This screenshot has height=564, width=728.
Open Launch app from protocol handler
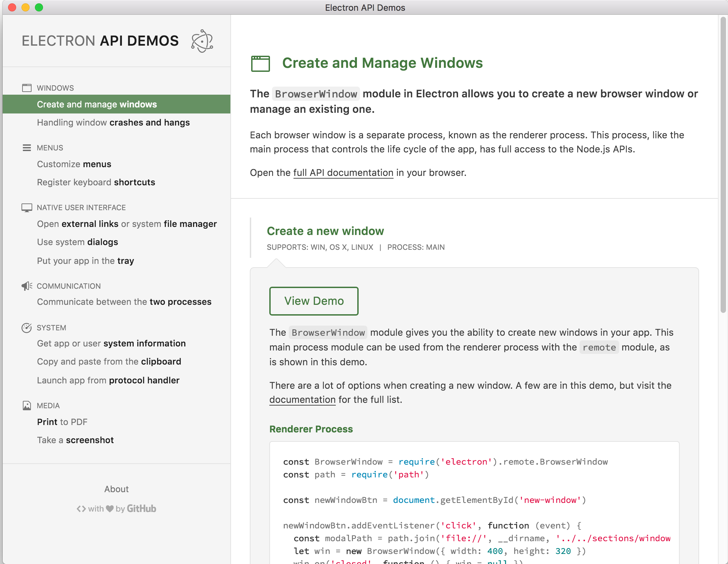coord(108,380)
